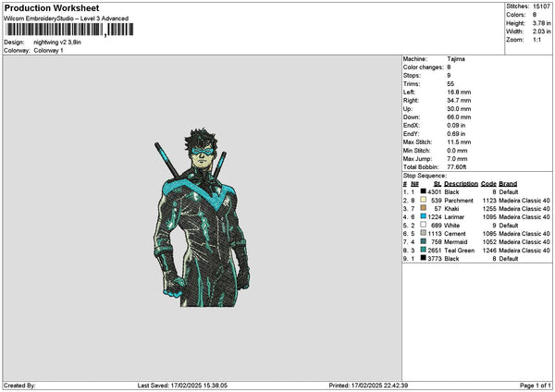The width and height of the screenshot is (555, 392).
Task: Click design name 'nightwing v2 3,8in'
Action: point(57,43)
